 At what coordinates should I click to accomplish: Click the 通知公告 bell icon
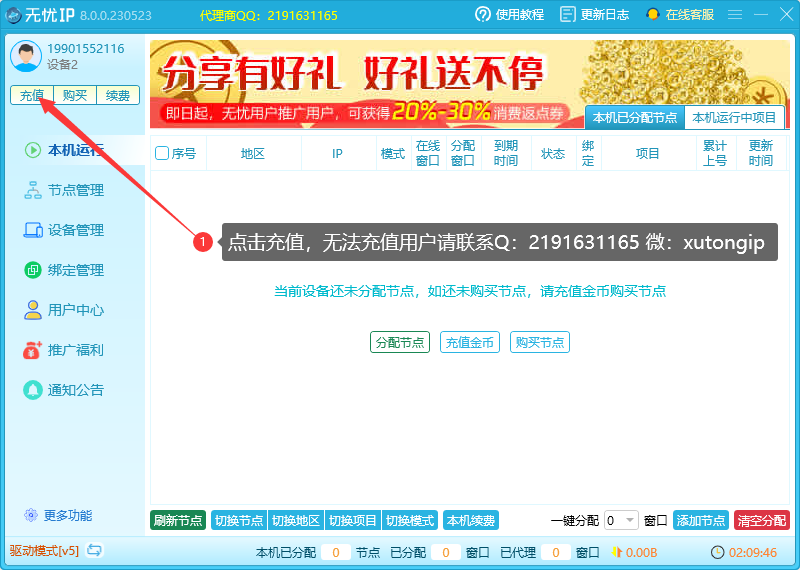(x=33, y=390)
